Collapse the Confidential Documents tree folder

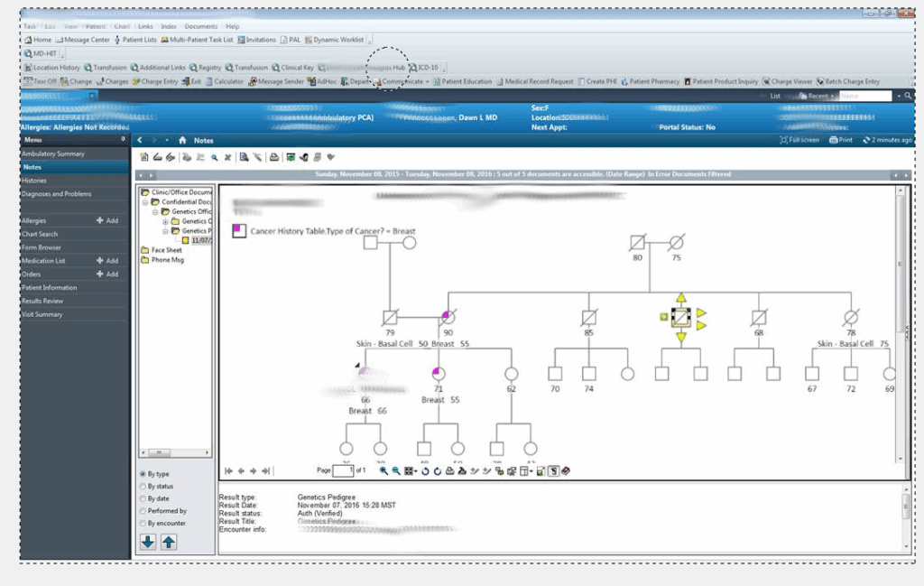(144, 202)
